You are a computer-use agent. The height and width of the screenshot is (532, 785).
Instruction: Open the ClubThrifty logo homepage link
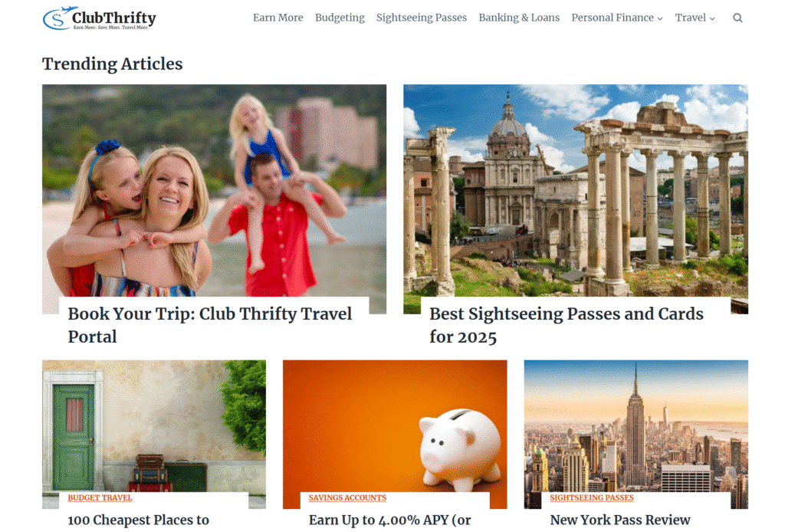coord(99,18)
